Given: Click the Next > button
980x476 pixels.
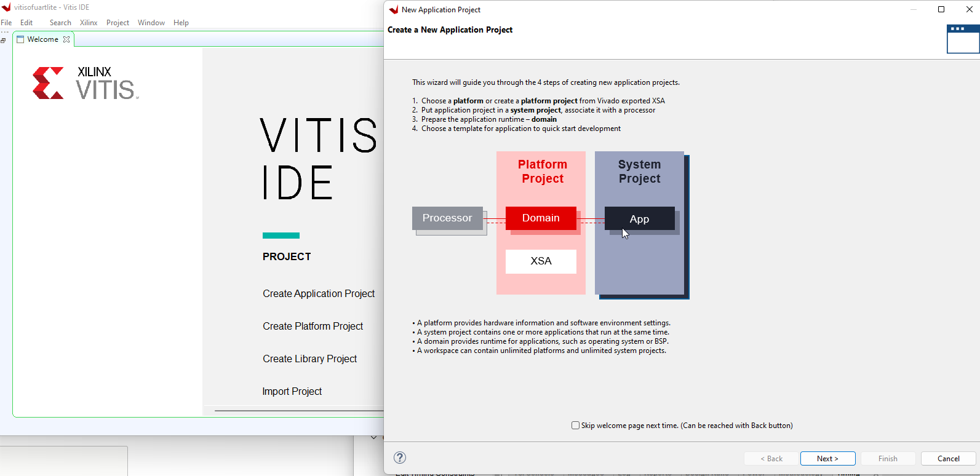Looking at the screenshot, I should [827, 459].
